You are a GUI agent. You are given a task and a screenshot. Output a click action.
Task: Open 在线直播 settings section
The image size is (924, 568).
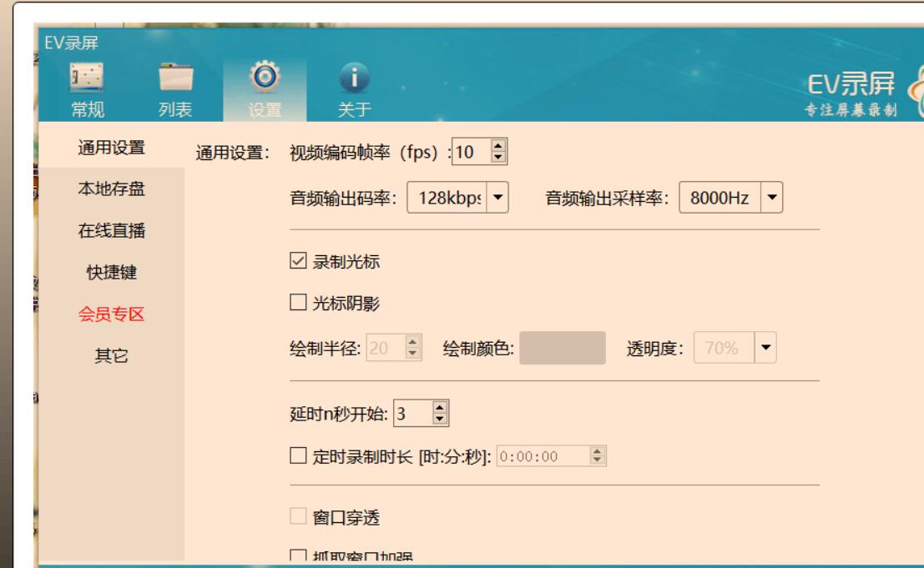111,231
